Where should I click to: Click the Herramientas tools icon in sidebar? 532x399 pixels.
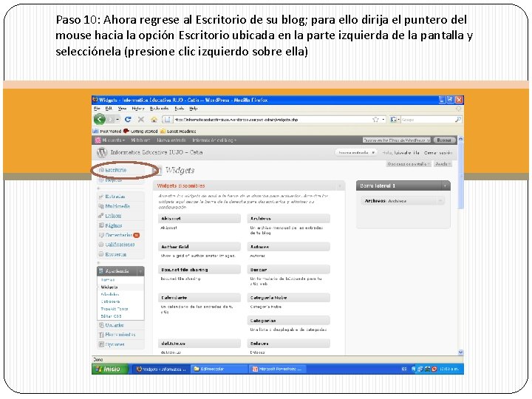click(100, 335)
